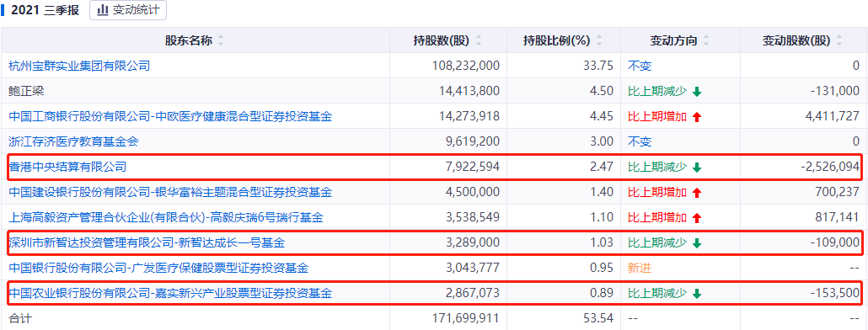Viewport: 868px width, 330px height.
Task: Select holding value 14,413,800
Action: (x=469, y=91)
